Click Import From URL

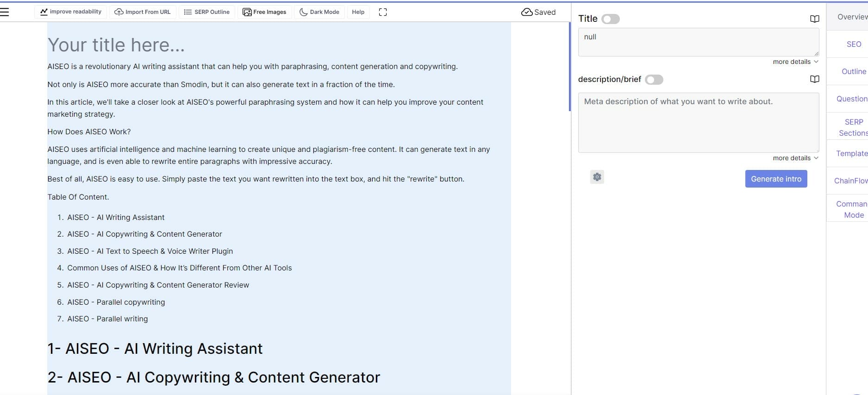pos(143,12)
